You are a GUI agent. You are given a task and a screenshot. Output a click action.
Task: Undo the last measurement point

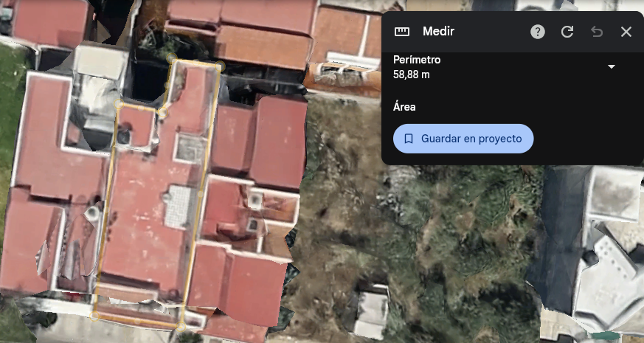597,32
